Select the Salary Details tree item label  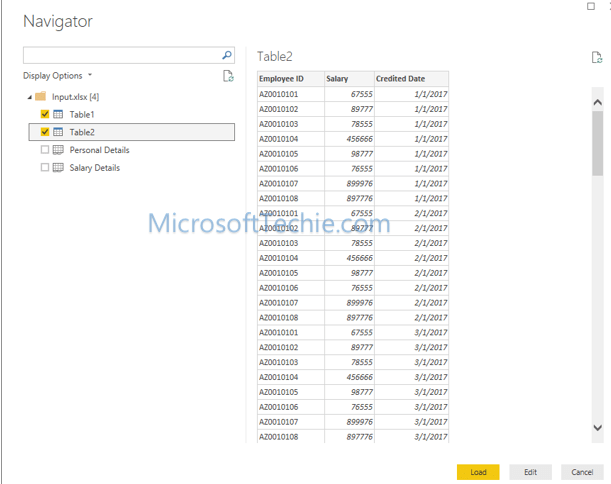tap(95, 168)
